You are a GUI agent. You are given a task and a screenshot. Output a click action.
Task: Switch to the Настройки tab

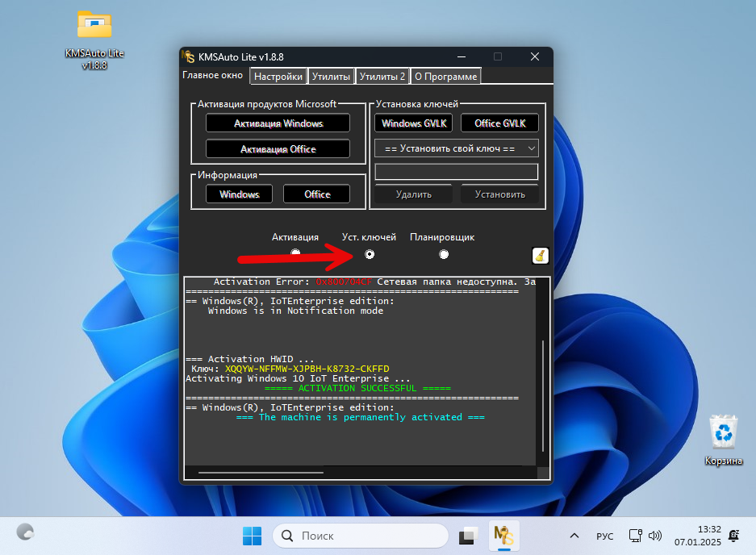(278, 77)
